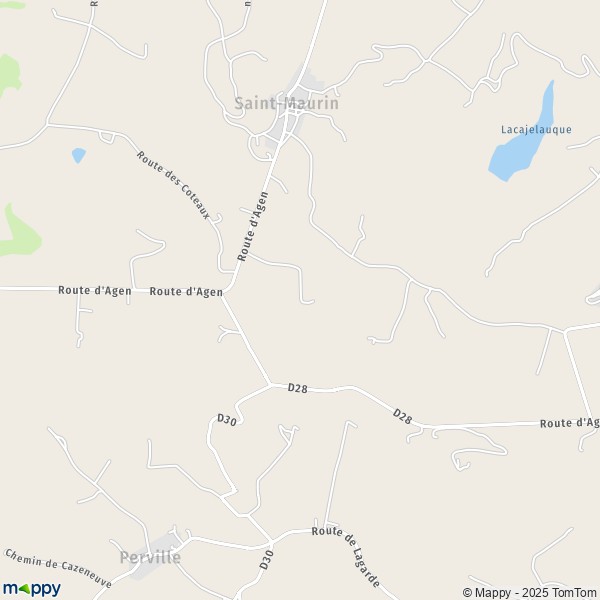Click the diagonal Route d'Agen label
600x600 pixels.
[253, 227]
